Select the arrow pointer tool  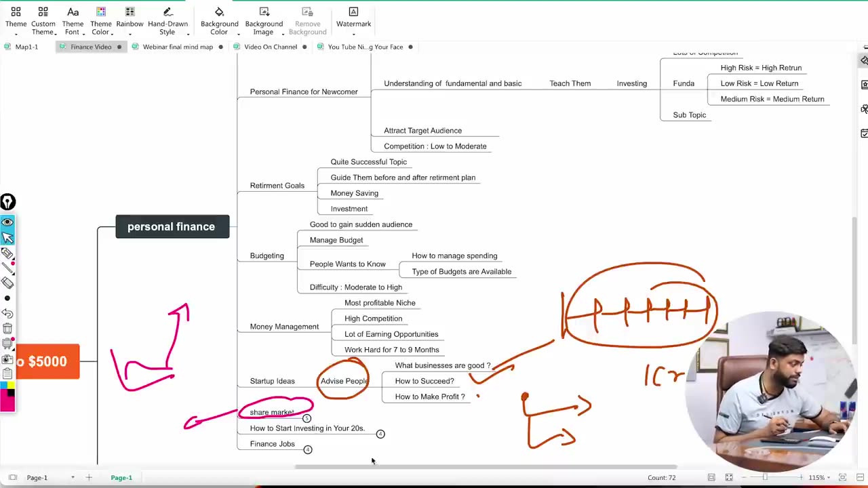(7, 238)
